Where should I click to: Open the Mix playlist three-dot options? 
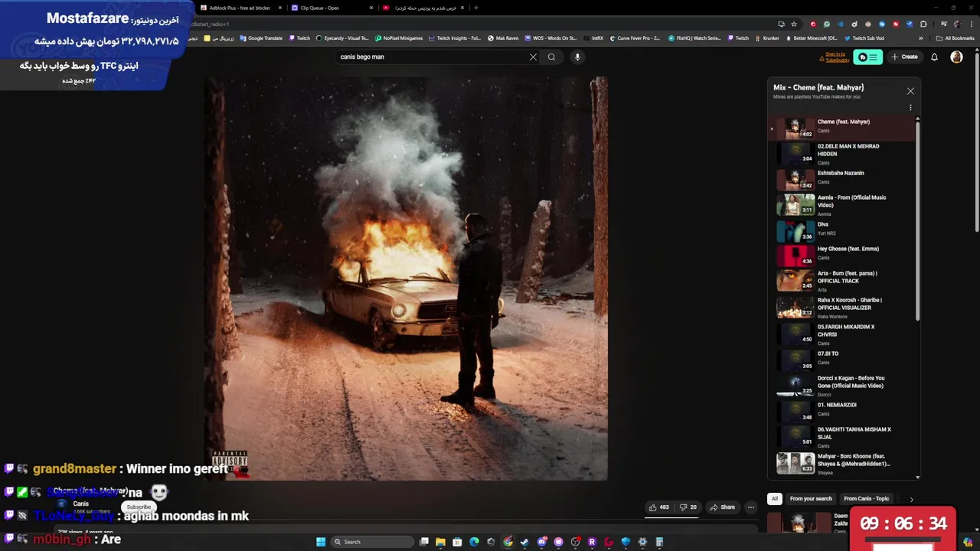pyautogui.click(x=910, y=108)
